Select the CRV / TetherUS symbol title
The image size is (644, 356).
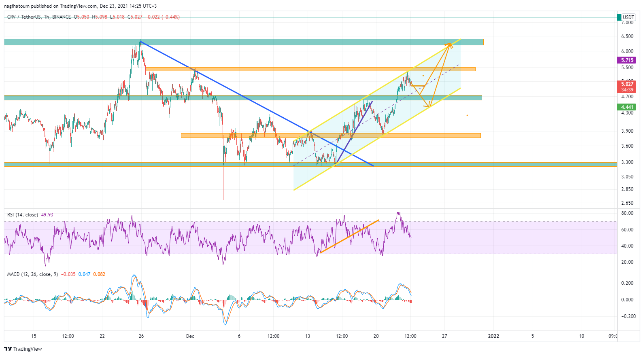[25, 17]
